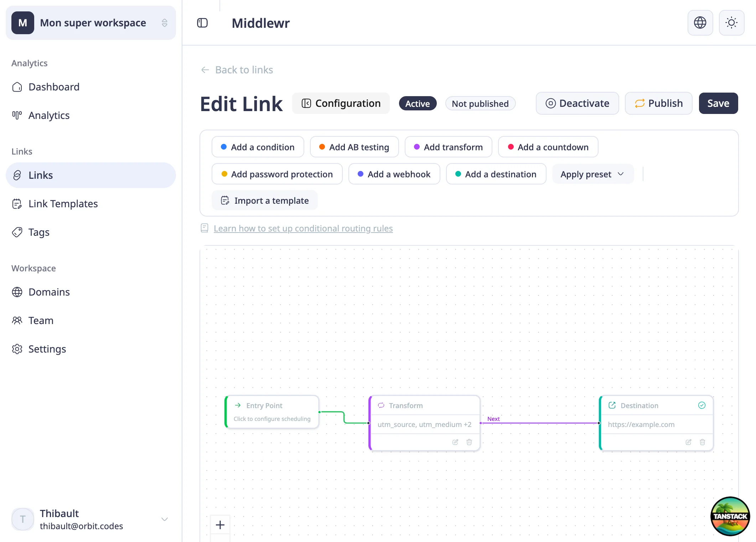The width and height of the screenshot is (756, 542).
Task: Open the TanStack devtools badge
Action: pos(730,516)
